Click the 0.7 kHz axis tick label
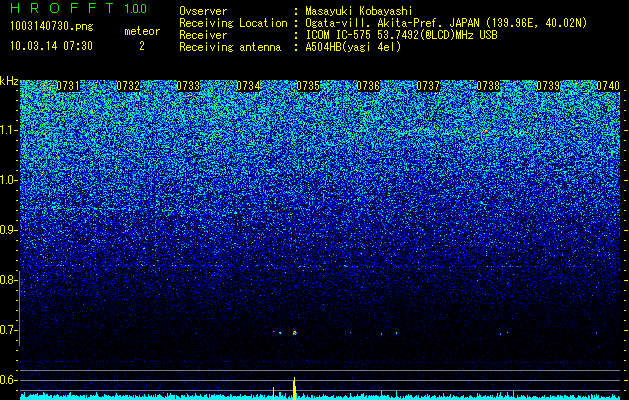Viewport: 629px width, 400px height. 7,330
